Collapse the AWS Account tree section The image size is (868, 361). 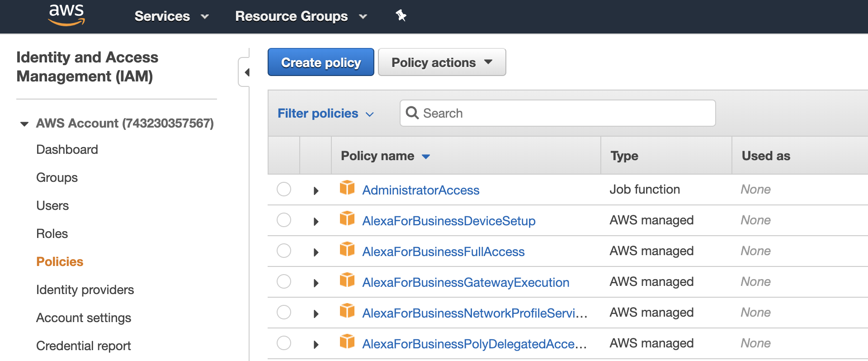point(24,123)
